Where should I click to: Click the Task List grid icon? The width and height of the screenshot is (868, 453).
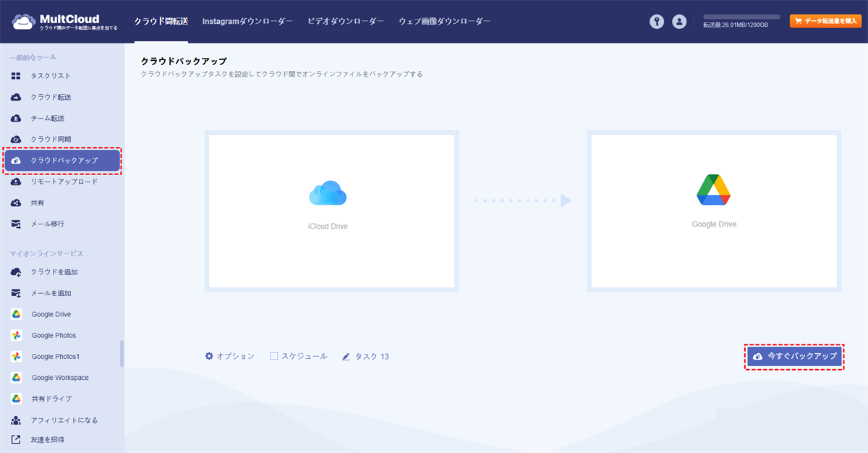click(16, 76)
